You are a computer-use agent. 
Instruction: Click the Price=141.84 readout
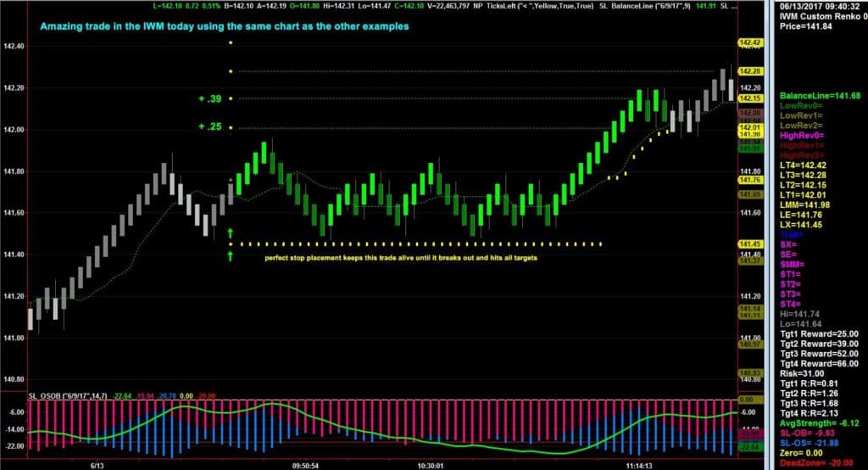pos(805,26)
